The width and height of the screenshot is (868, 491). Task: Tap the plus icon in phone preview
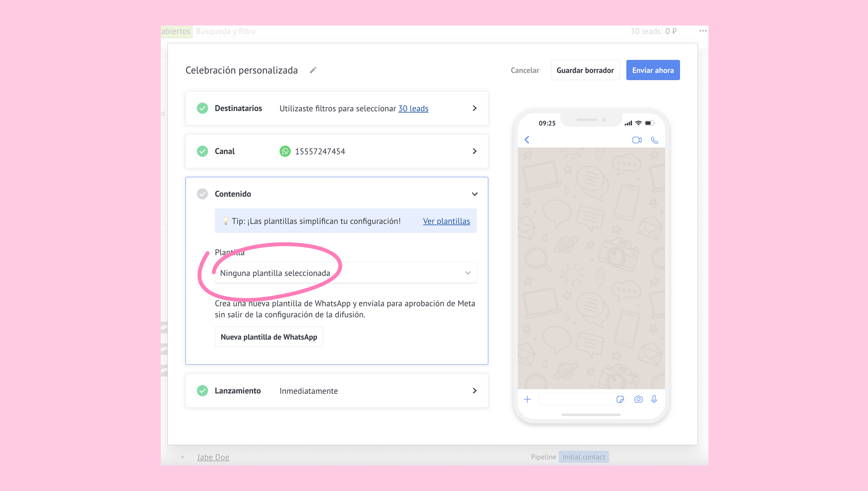pos(528,399)
